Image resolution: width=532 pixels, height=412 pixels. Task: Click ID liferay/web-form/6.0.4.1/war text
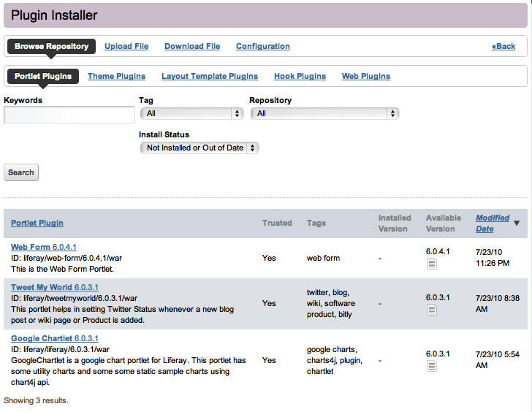pyautogui.click(x=66, y=258)
